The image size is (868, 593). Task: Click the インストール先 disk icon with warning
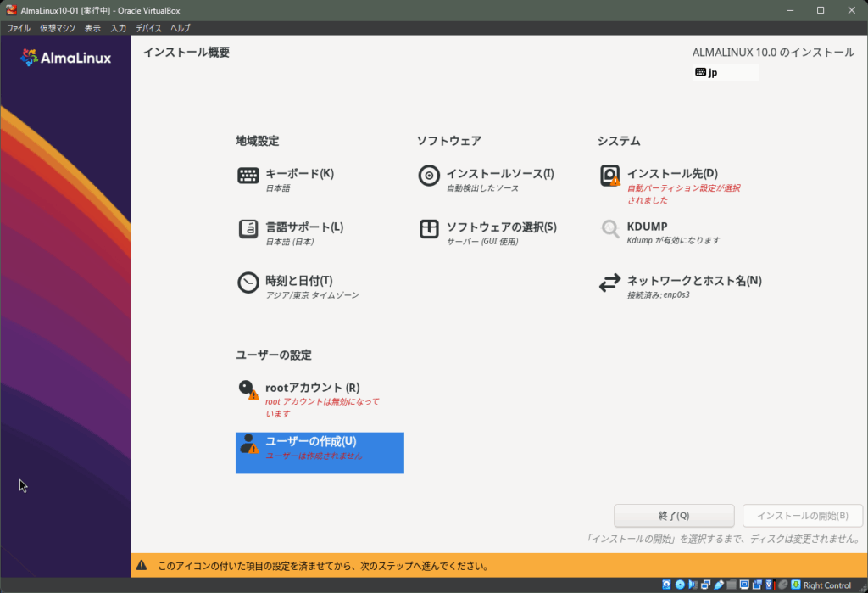(610, 176)
